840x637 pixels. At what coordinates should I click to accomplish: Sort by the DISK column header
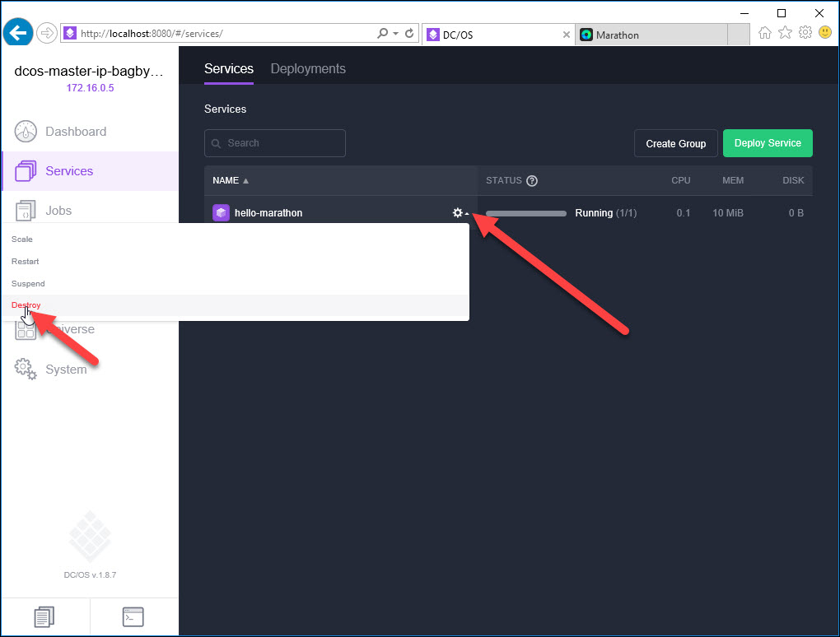point(793,180)
